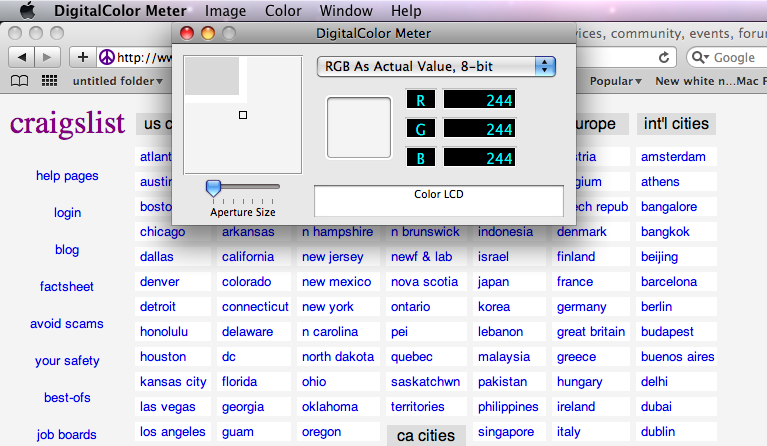Screen dimensions: 767x446
Task: Expand the untitled folder bookmarks dropdown
Action: (117, 81)
